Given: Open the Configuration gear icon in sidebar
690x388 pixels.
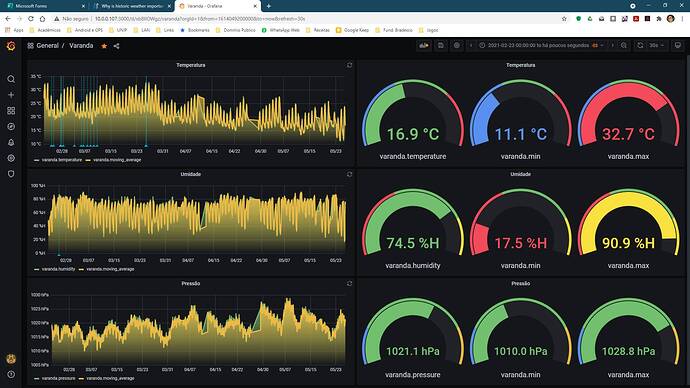Looking at the screenshot, I should [x=11, y=158].
